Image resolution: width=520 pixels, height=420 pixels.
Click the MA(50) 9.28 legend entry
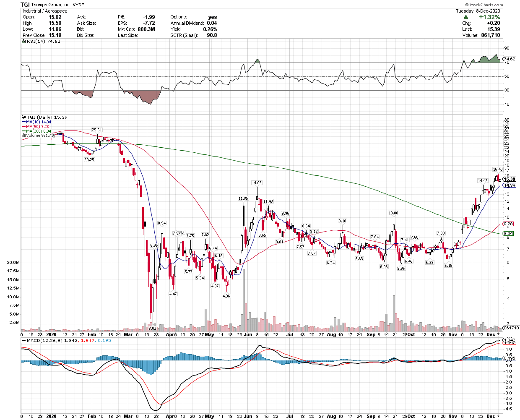pos(36,126)
